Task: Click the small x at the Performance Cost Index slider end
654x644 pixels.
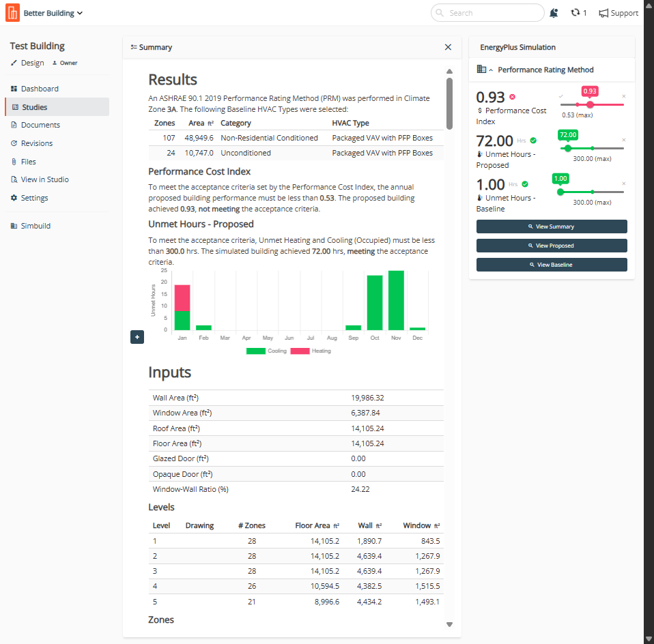Action: 624,96
